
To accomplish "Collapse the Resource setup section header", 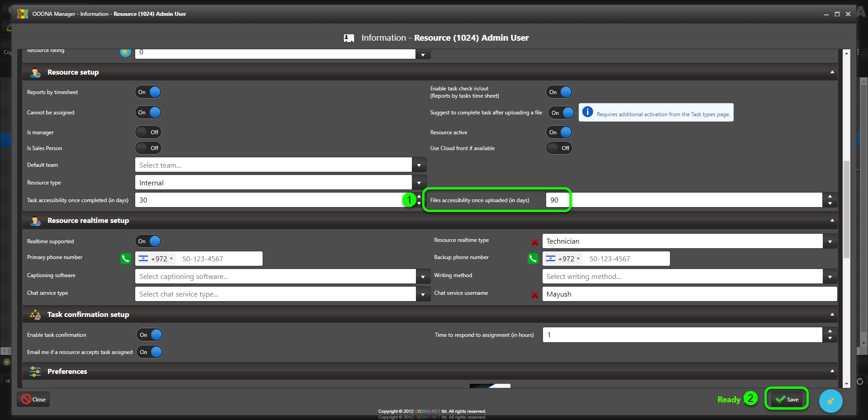I will point(832,72).
